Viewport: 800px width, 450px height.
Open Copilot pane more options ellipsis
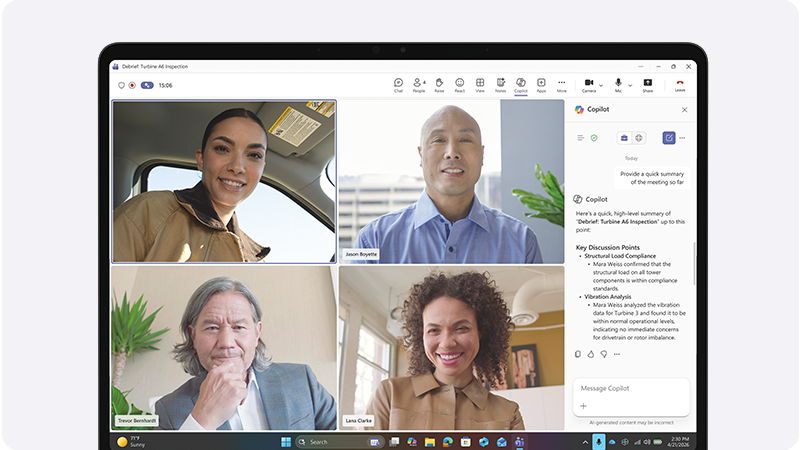pyautogui.click(x=682, y=138)
